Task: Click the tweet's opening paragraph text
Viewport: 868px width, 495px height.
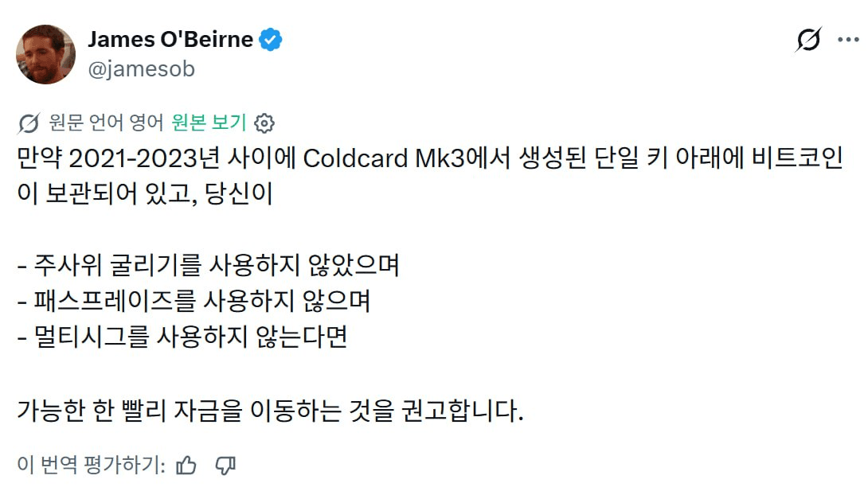Action: pyautogui.click(x=429, y=176)
